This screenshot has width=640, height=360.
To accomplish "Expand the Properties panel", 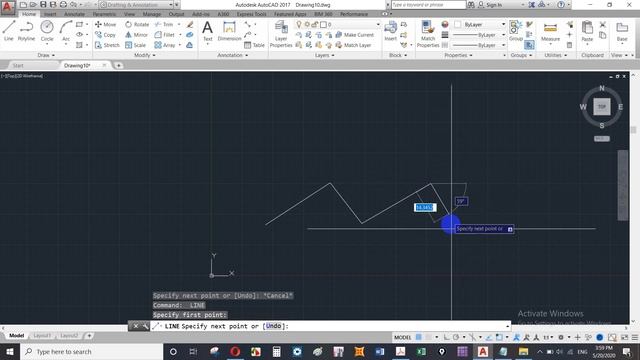I will click(x=458, y=55).
